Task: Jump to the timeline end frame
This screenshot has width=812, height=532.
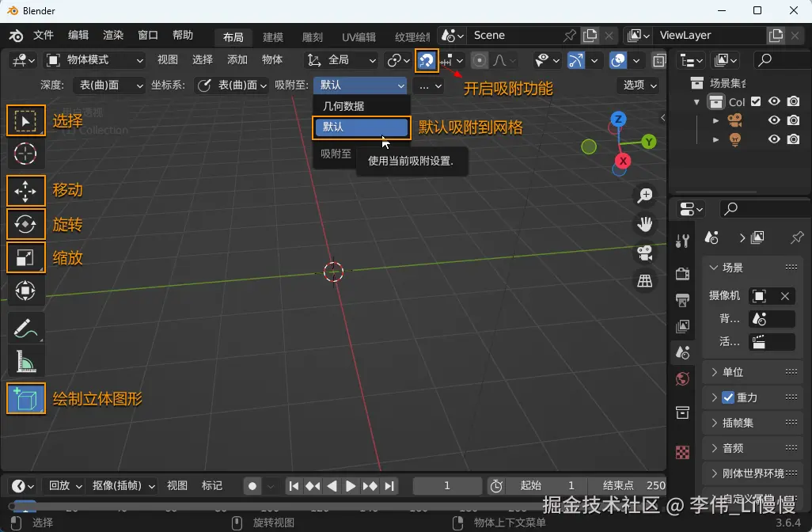Action: [389, 486]
